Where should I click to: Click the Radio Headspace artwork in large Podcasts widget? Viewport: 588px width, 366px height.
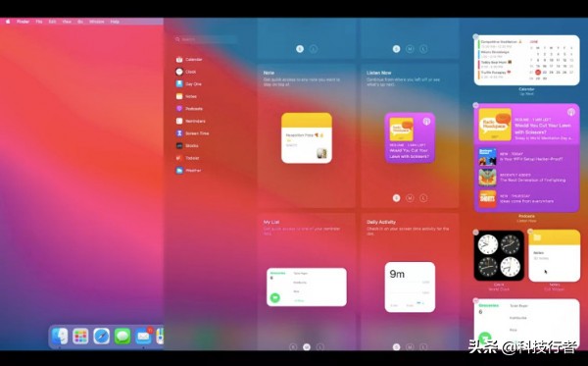point(495,125)
